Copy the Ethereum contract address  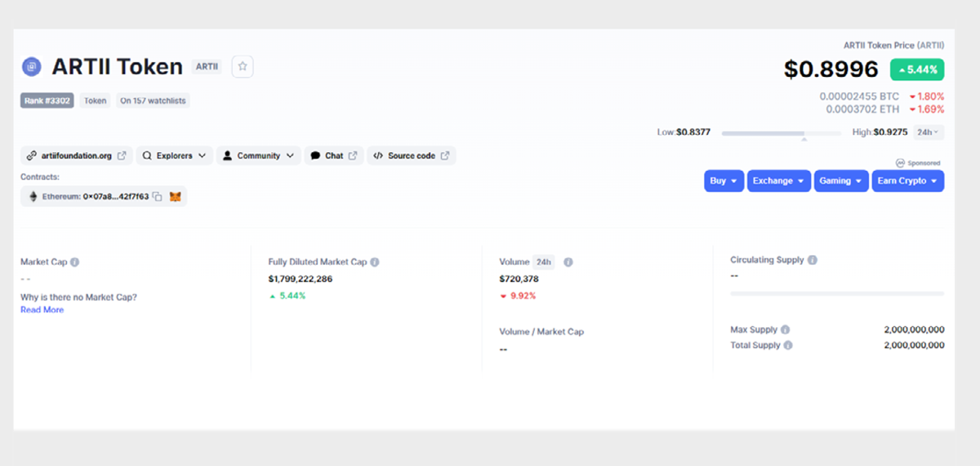pos(158,197)
